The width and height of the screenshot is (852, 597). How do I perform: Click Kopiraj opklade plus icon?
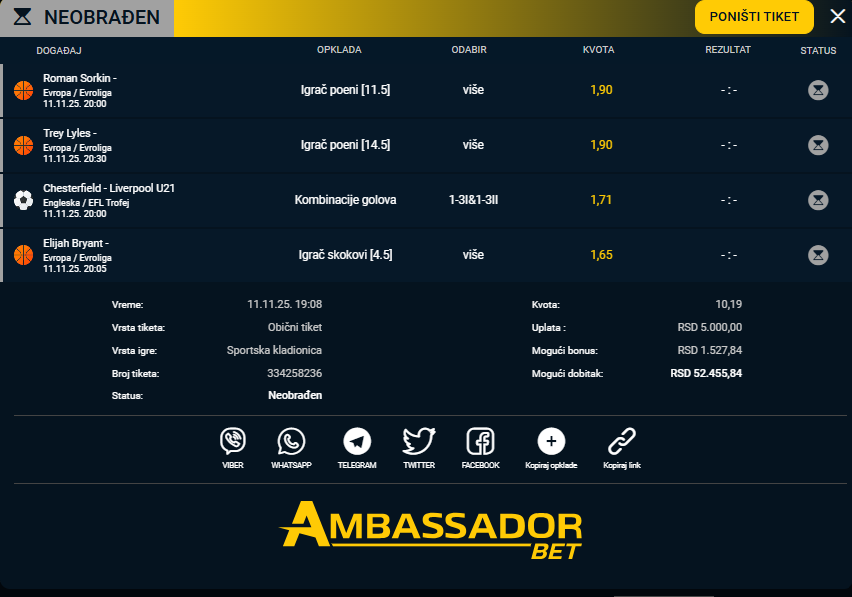pyautogui.click(x=551, y=441)
